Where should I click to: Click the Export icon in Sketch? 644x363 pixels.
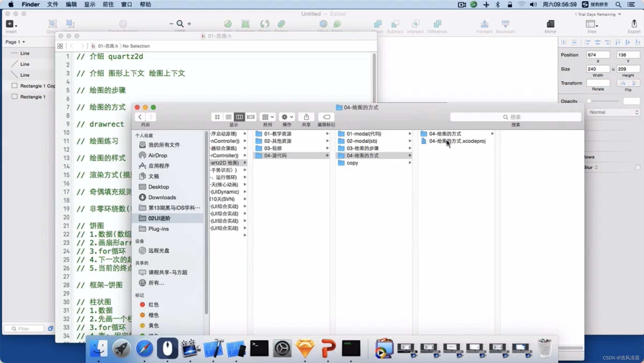point(634,24)
